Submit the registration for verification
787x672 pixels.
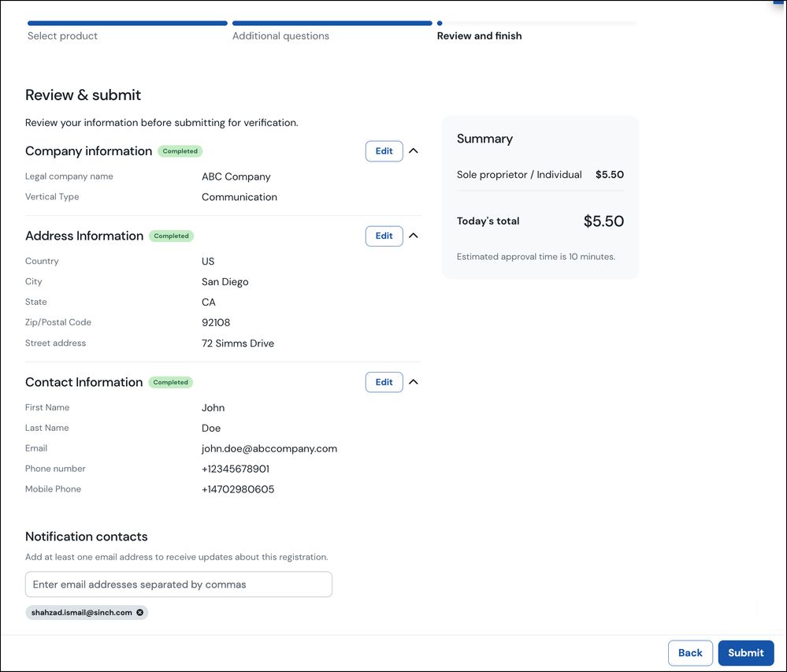point(746,653)
